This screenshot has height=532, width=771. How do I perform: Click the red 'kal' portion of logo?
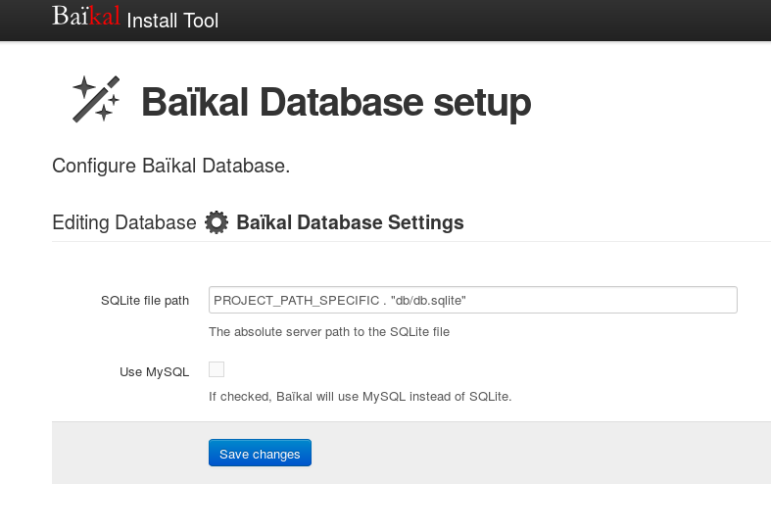[x=104, y=16]
